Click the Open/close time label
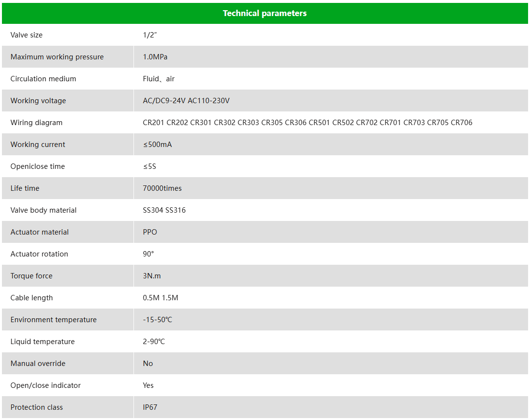The height and width of the screenshot is (420, 531). [38, 166]
